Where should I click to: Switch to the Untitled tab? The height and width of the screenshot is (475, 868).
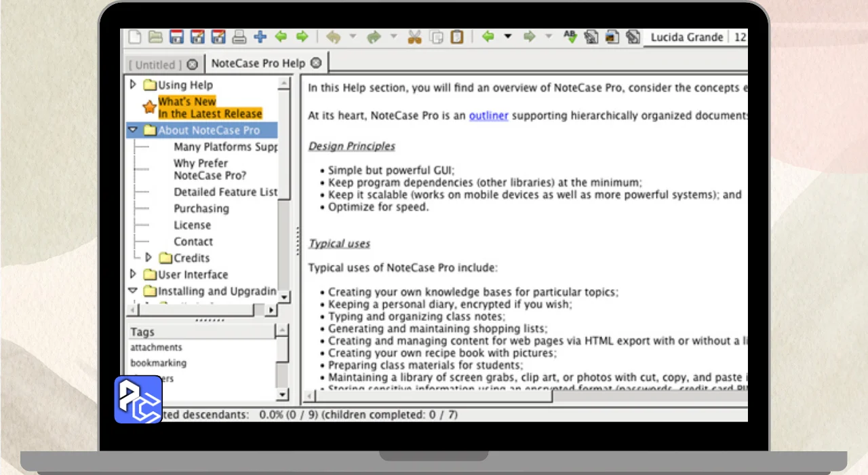[x=155, y=64]
